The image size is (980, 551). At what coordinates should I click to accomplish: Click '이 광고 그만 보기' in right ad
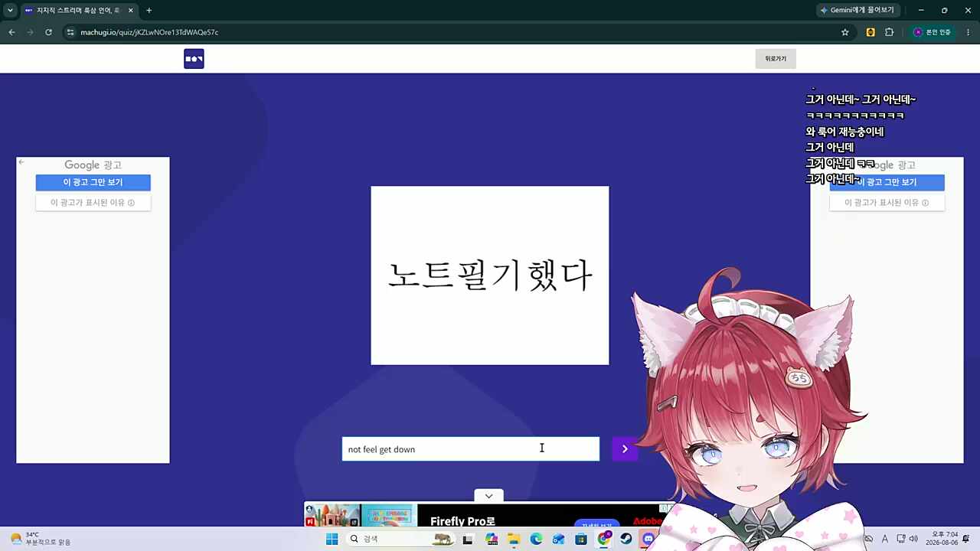pyautogui.click(x=887, y=182)
